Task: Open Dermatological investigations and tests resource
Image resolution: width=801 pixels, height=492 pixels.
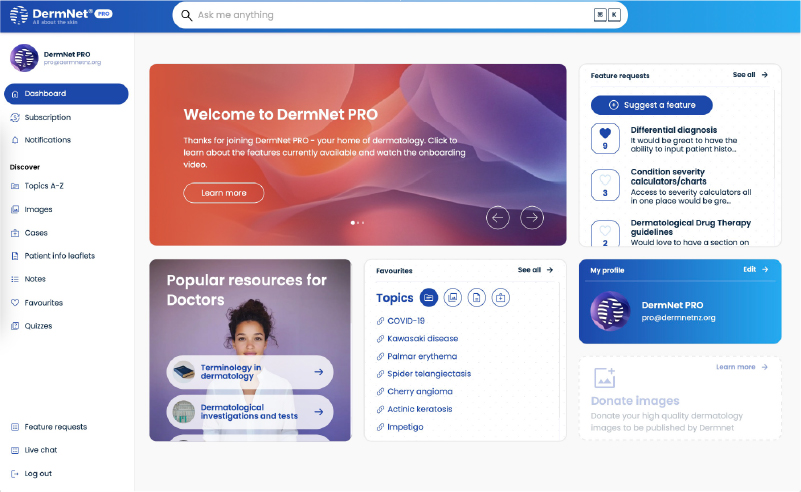Action: coord(250,412)
